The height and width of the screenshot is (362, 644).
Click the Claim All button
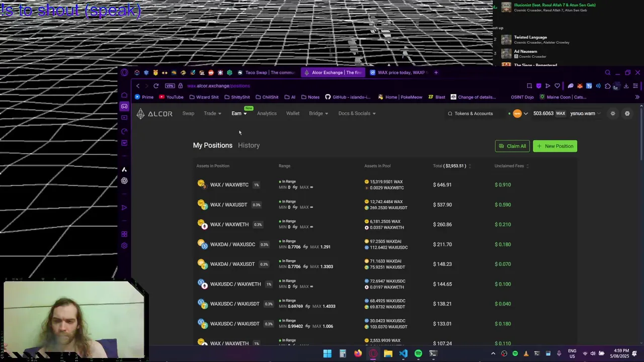pyautogui.click(x=512, y=146)
